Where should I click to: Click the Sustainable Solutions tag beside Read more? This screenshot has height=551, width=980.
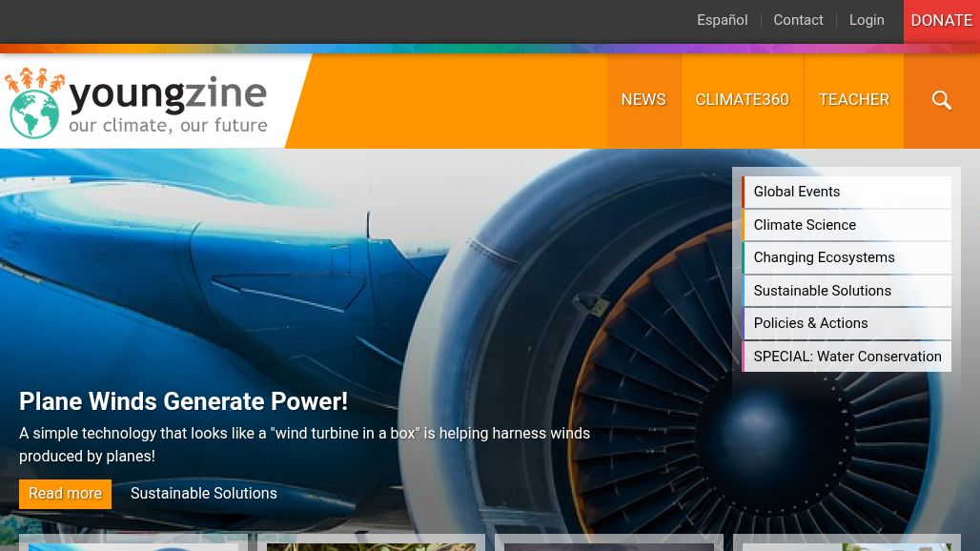pyautogui.click(x=204, y=494)
